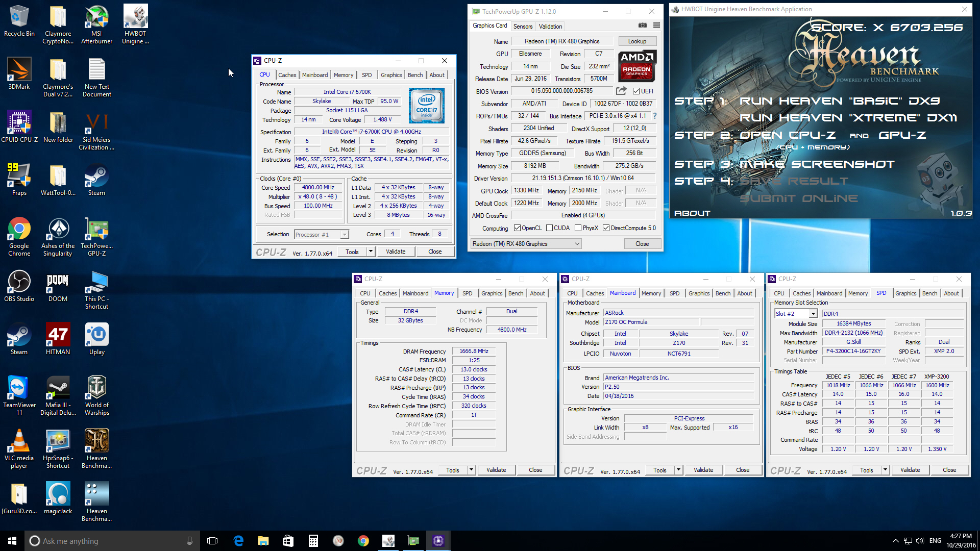The width and height of the screenshot is (980, 551).
Task: Open the Windows Store taskbar icon
Action: pos(288,541)
